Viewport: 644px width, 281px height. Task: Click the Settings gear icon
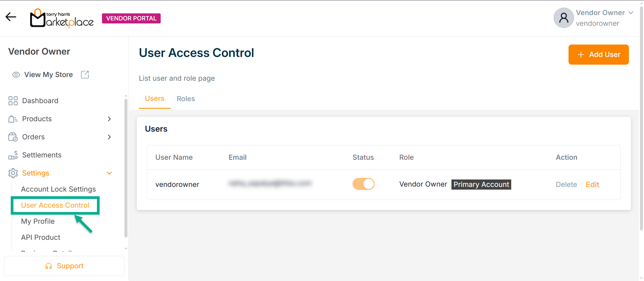click(x=13, y=173)
